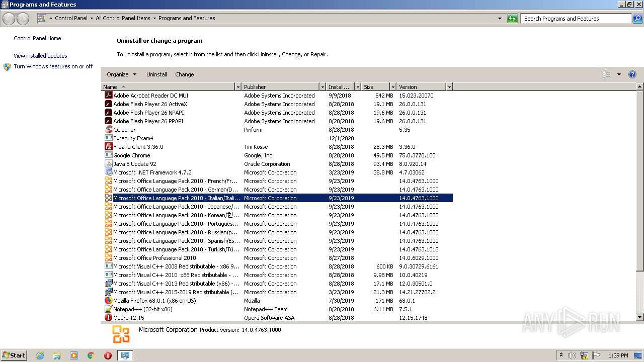Open the Size column filter dropdown
Viewport: 644px width, 362px height.
pyautogui.click(x=393, y=87)
